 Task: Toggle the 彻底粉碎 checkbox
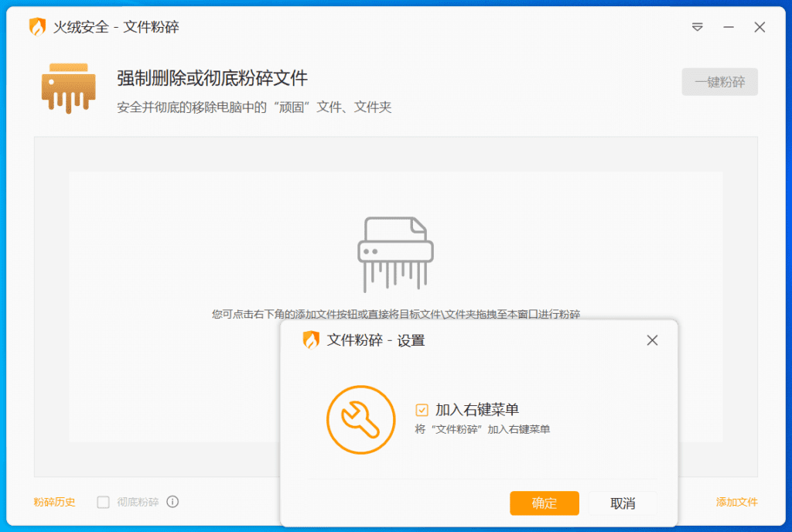tap(103, 502)
